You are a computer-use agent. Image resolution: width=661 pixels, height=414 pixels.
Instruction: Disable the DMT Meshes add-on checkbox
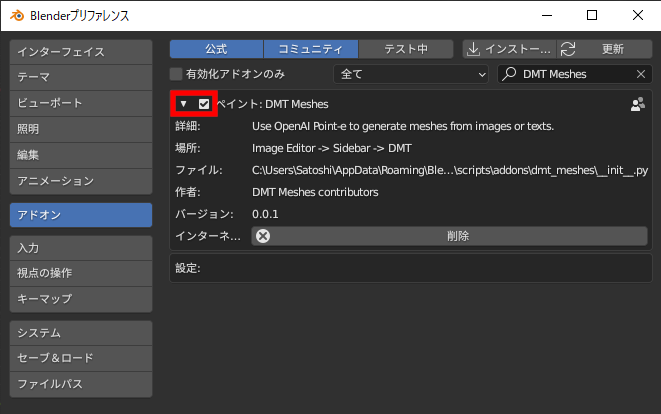(x=204, y=104)
